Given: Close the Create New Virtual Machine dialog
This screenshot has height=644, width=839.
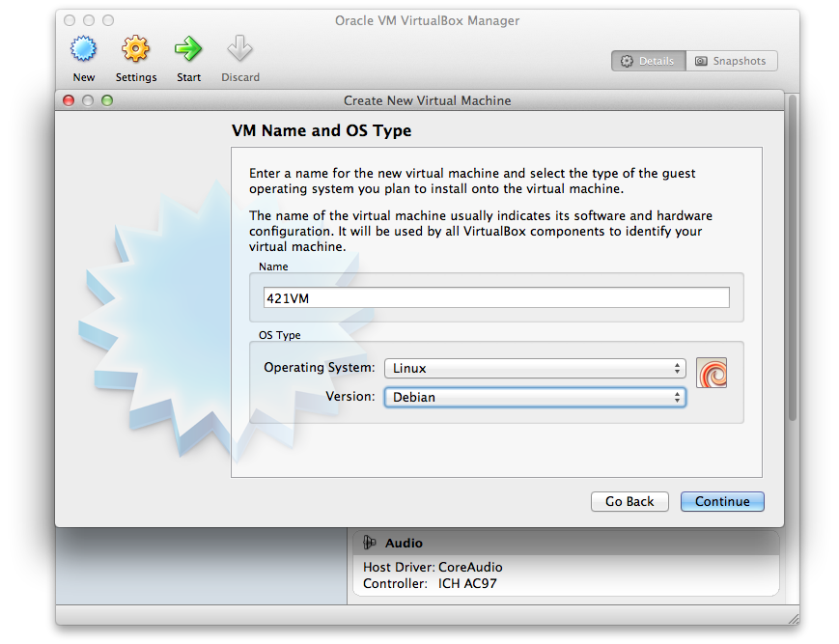Looking at the screenshot, I should [x=69, y=100].
